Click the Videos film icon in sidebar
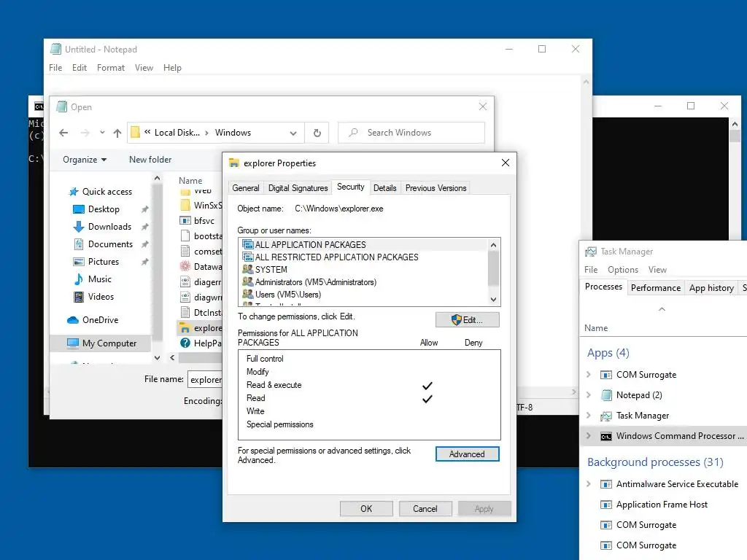 79,297
